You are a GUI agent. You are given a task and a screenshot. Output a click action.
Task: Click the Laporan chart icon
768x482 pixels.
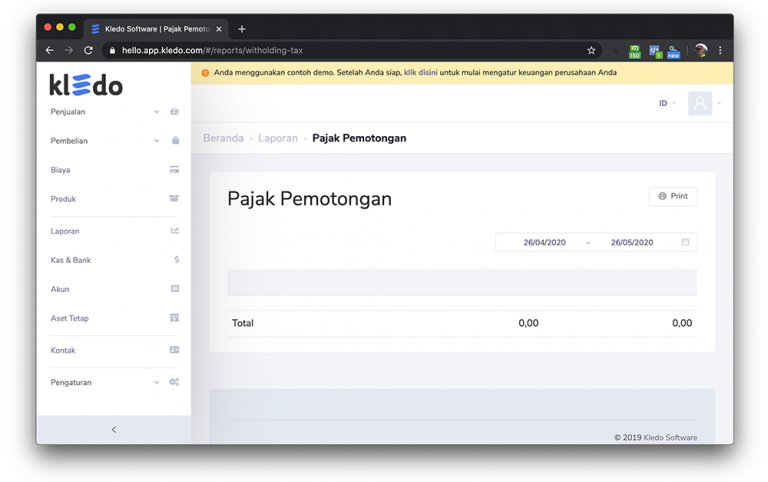pos(174,230)
